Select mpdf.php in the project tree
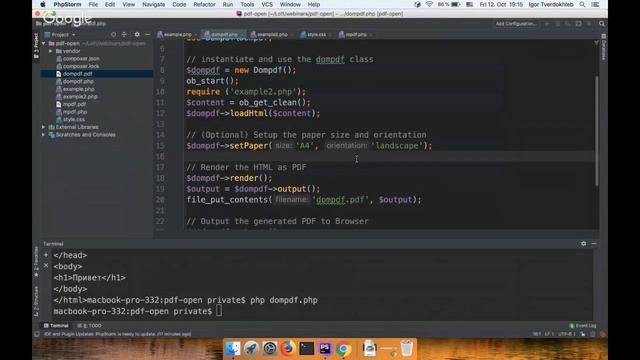640x360 pixels. click(75, 112)
